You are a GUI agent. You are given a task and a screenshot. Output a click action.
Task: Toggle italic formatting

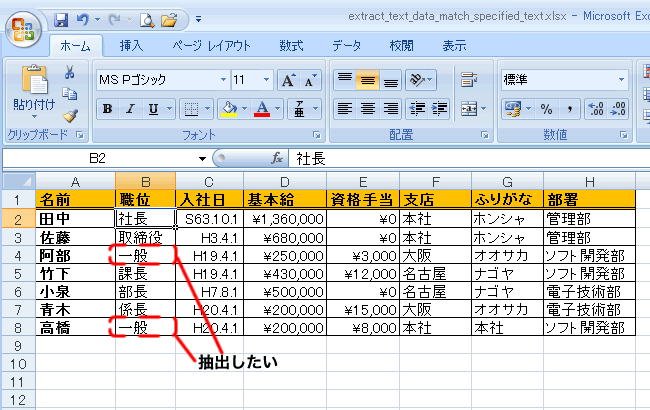pos(131,109)
